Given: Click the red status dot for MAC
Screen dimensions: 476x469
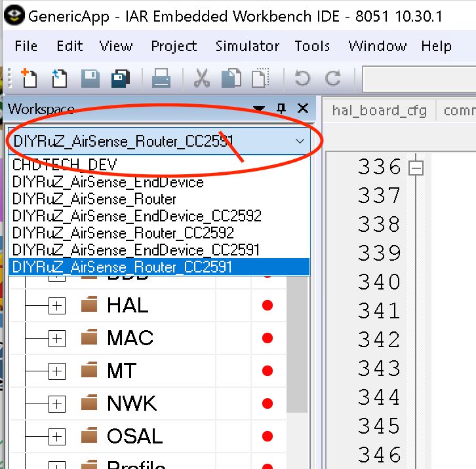Looking at the screenshot, I should coord(267,338).
